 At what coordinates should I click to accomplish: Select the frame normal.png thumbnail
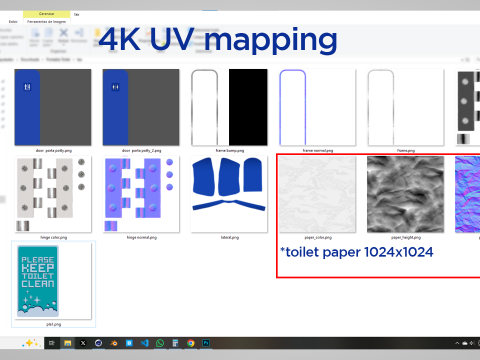pyautogui.click(x=317, y=107)
